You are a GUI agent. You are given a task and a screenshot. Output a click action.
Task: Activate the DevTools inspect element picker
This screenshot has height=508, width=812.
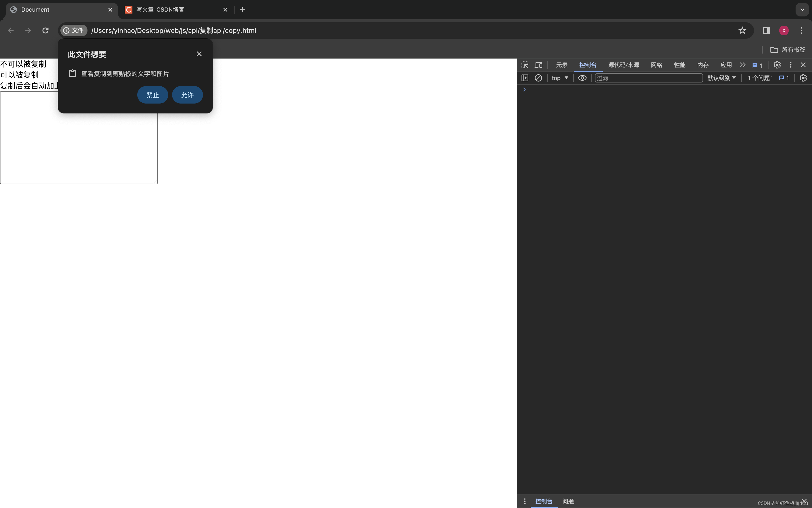coord(525,65)
